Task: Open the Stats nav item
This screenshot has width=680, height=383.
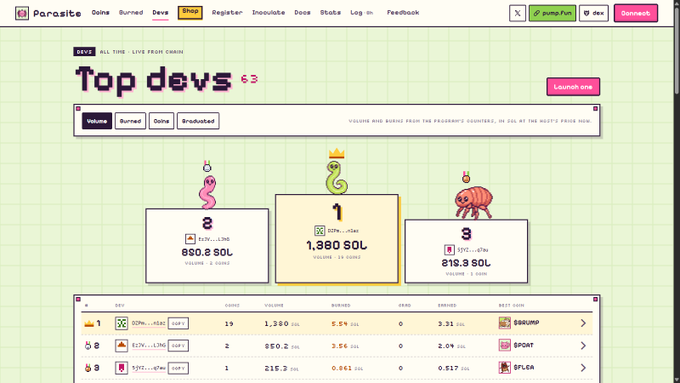Action: coord(330,13)
